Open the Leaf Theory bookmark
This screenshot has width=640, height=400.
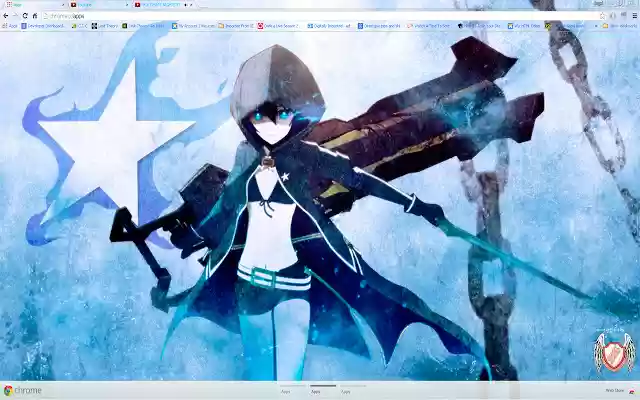[x=104, y=26]
